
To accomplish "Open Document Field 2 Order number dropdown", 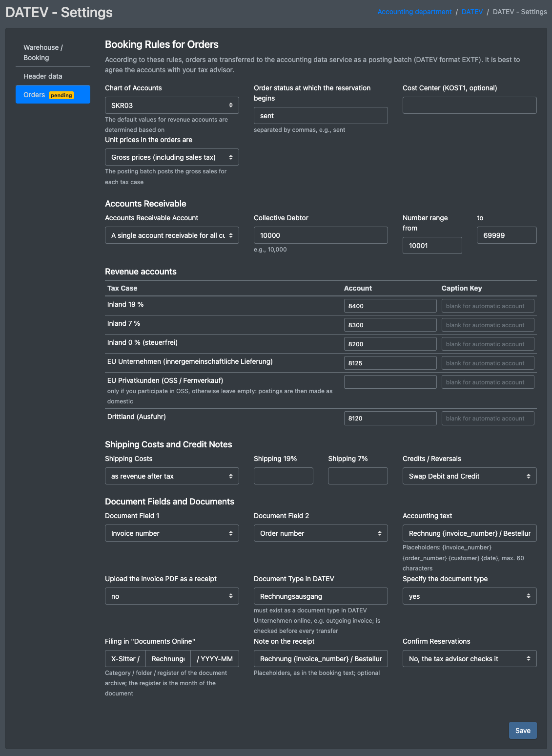I will coord(321,533).
